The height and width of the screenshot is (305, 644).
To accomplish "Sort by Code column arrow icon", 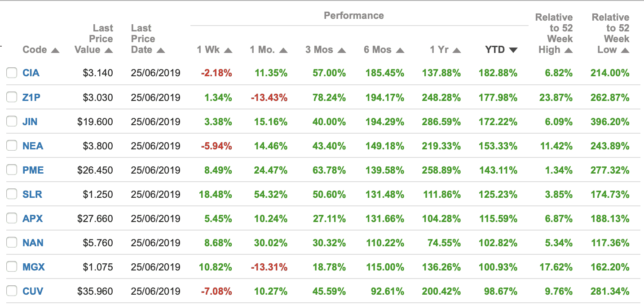I will [55, 50].
